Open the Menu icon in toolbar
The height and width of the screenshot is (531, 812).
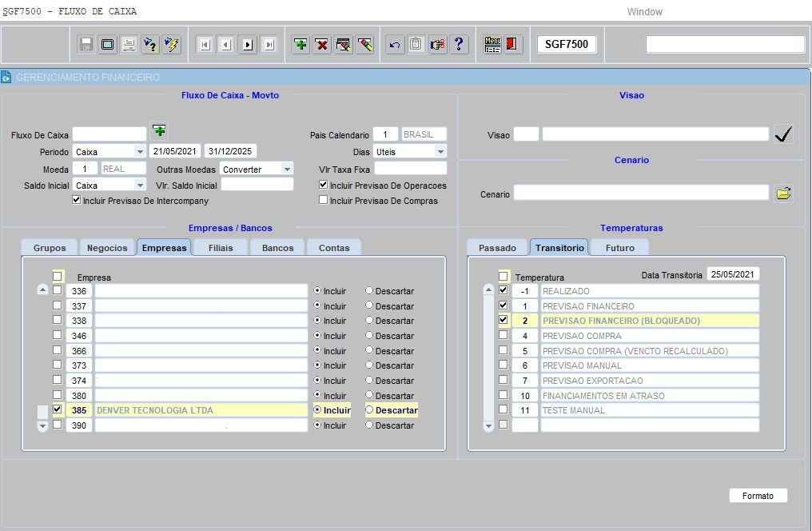[x=492, y=45]
